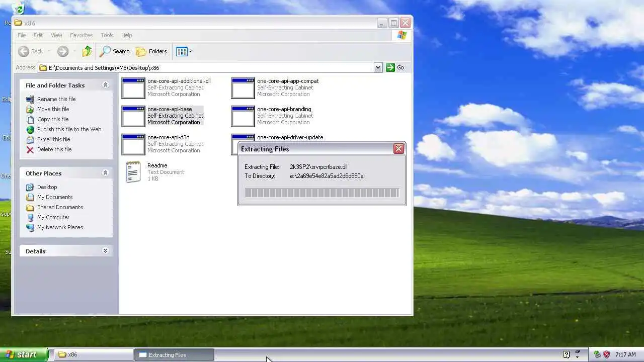Open the Forward history dropdown arrow
Screen dimensions: 644x362
pos(74,51)
